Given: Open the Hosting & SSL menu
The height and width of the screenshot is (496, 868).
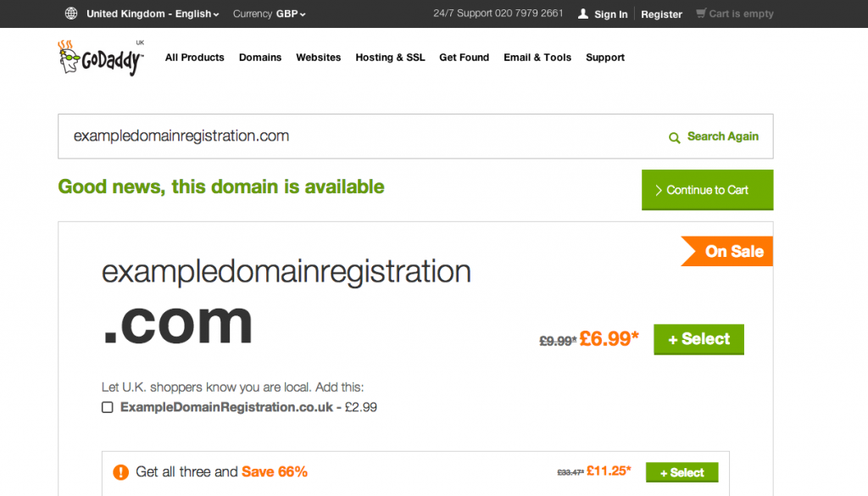Looking at the screenshot, I should pyautogui.click(x=390, y=58).
